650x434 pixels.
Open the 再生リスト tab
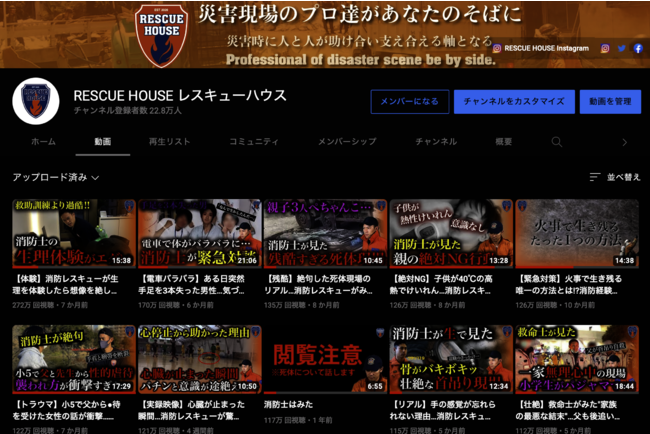pyautogui.click(x=169, y=142)
